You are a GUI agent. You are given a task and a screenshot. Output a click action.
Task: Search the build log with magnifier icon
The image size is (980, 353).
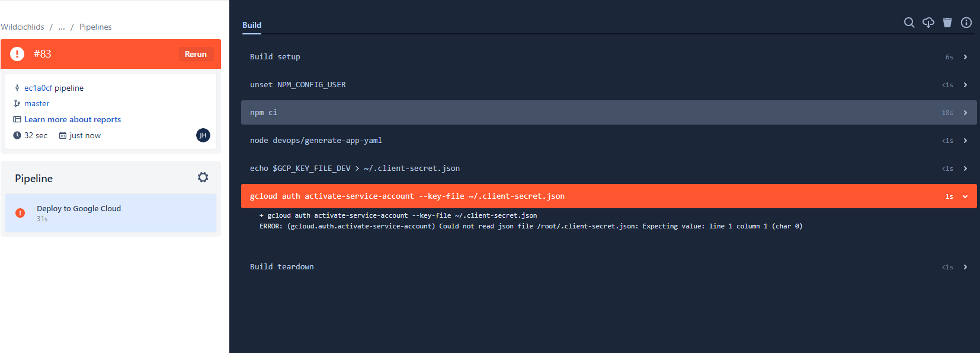coord(909,23)
